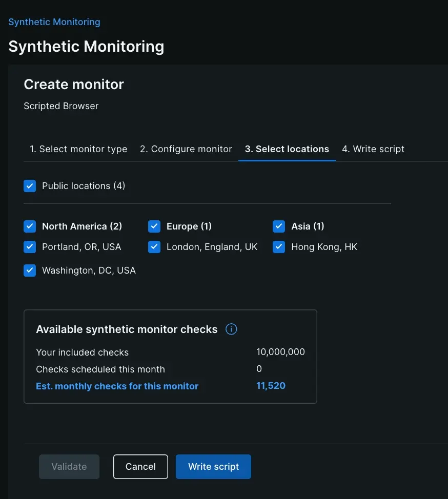Screen dimensions: 448x499
Task: Uncheck Washington, DC, USA location
Action: [30, 271]
